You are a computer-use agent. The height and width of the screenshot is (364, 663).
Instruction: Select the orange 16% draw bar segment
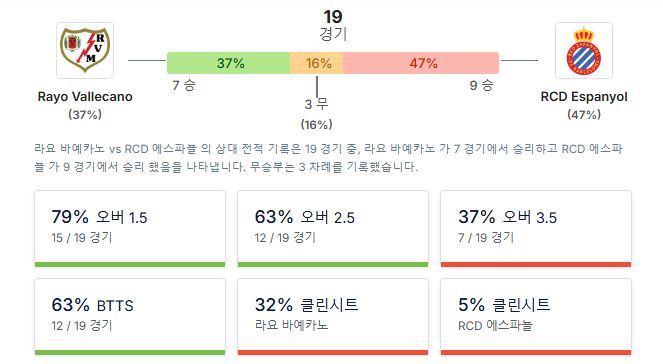[x=316, y=63]
